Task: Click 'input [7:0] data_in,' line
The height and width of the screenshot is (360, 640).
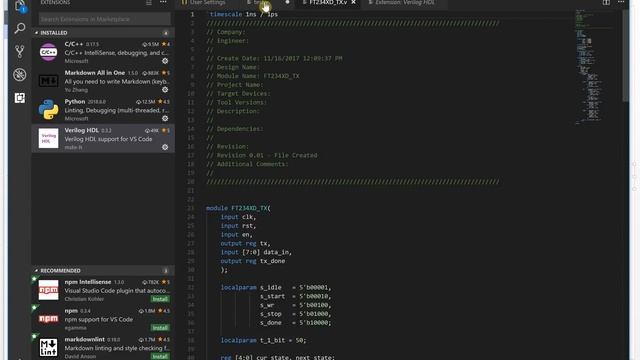Action: point(256,252)
